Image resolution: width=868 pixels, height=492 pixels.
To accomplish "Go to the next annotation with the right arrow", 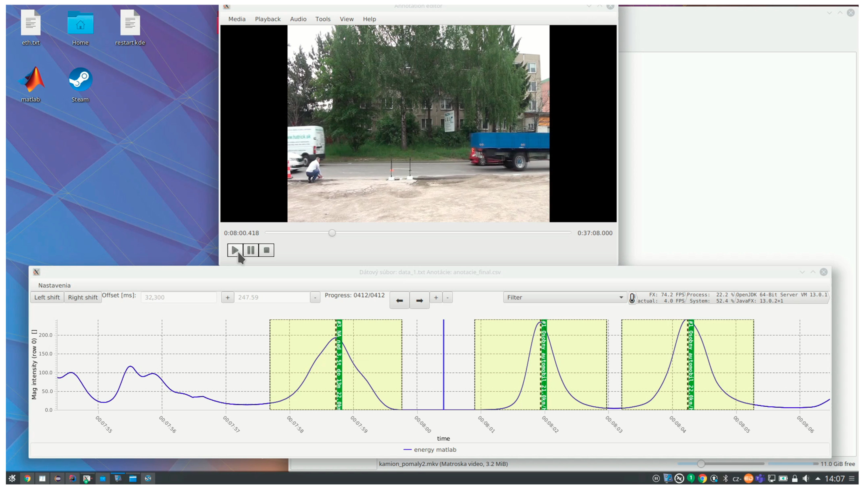I will [419, 300].
